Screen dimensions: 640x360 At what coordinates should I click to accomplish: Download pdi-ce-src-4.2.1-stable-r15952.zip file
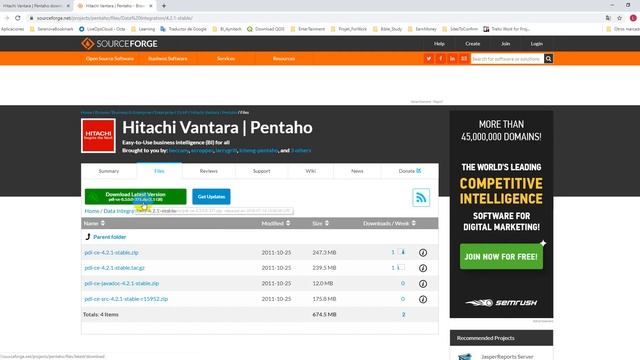point(126,299)
